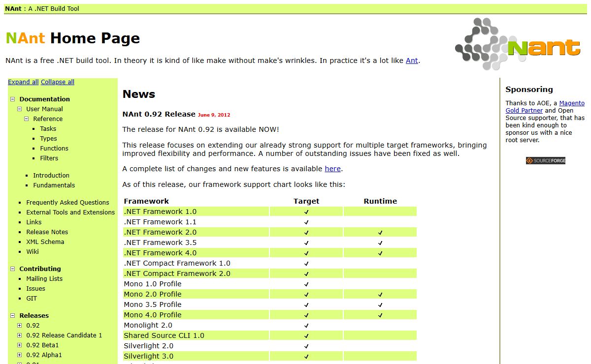Open the XML Schema page
Screen dimensions: 591x364
(x=45, y=242)
